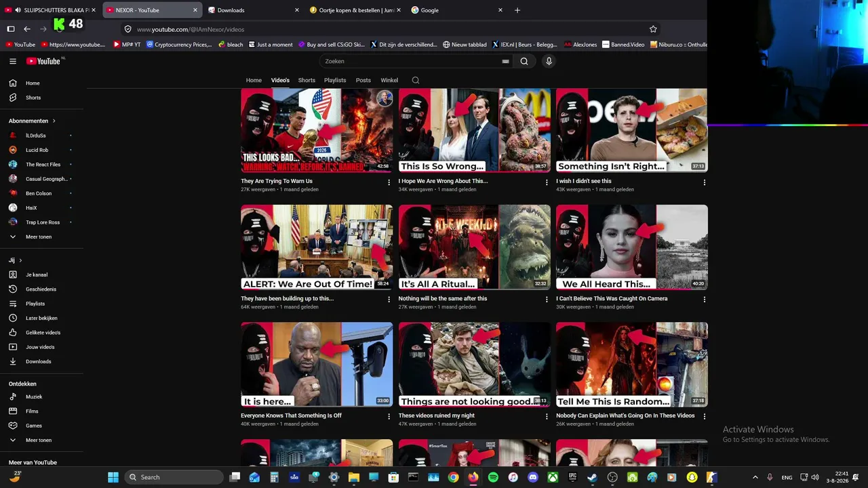
Task: Open Google Chrome from the taskbar
Action: [x=453, y=477]
